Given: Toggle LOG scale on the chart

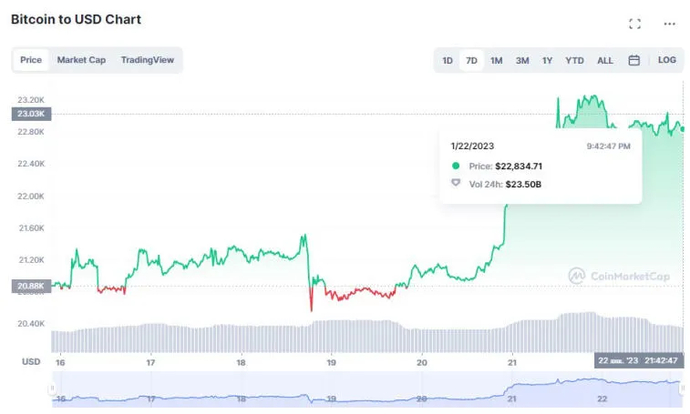Looking at the screenshot, I should pos(666,60).
